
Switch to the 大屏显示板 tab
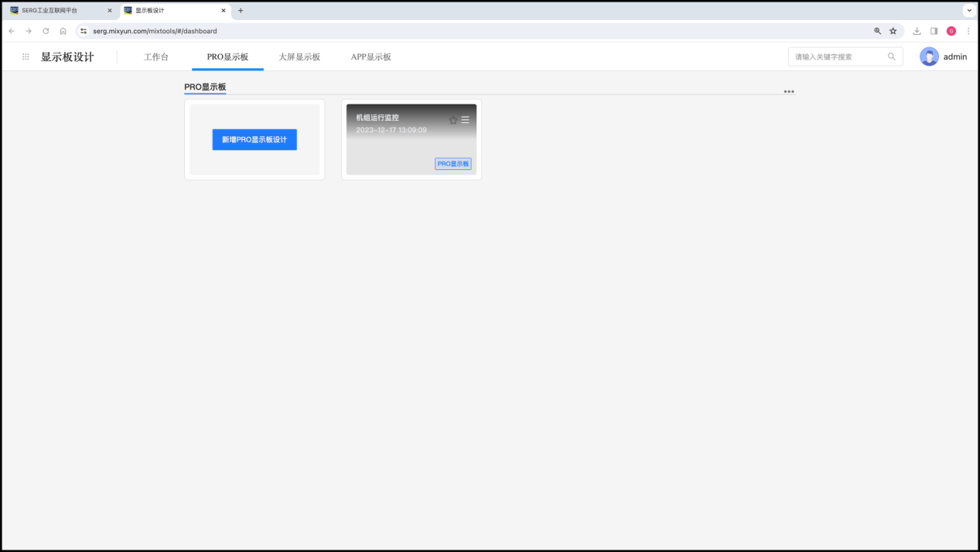[x=299, y=57]
